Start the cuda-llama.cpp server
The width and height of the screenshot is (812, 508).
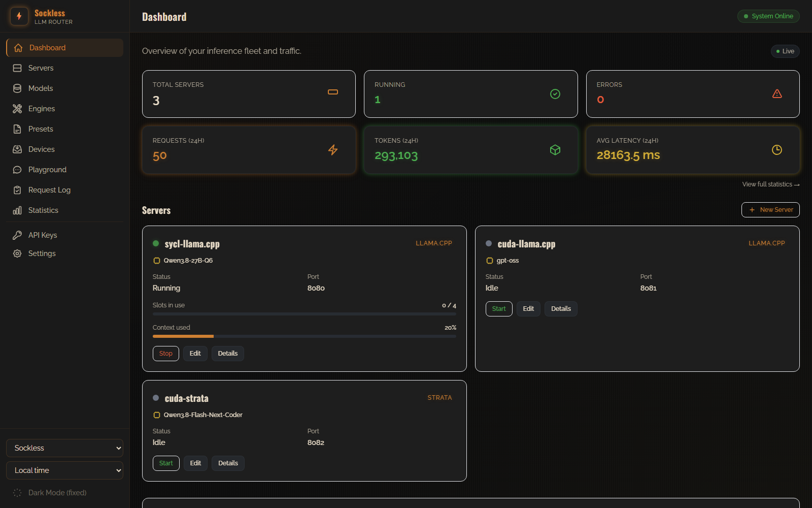click(499, 309)
